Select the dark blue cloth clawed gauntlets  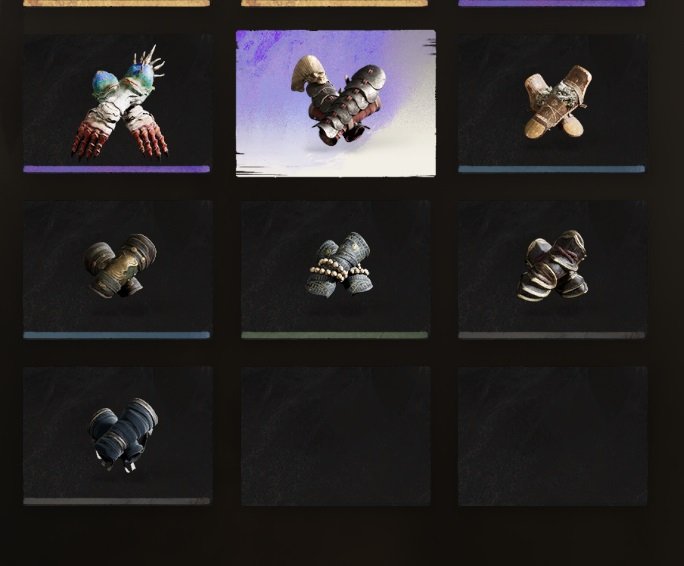[117, 436]
